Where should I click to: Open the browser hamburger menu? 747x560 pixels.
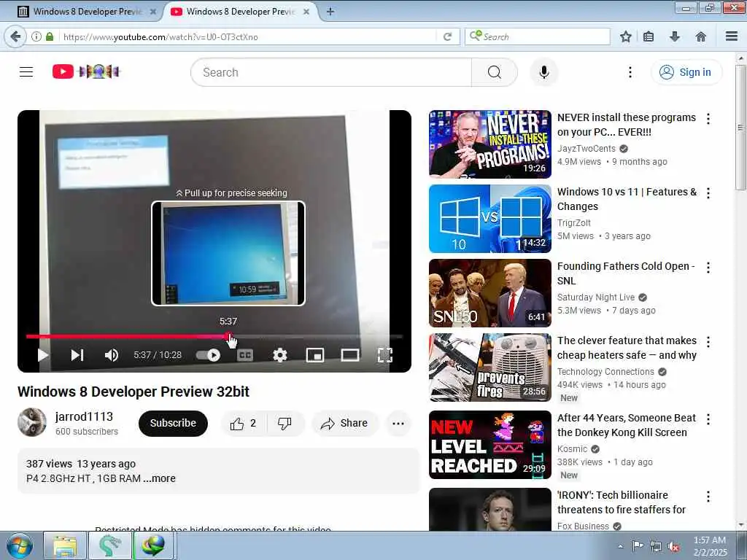tap(732, 36)
